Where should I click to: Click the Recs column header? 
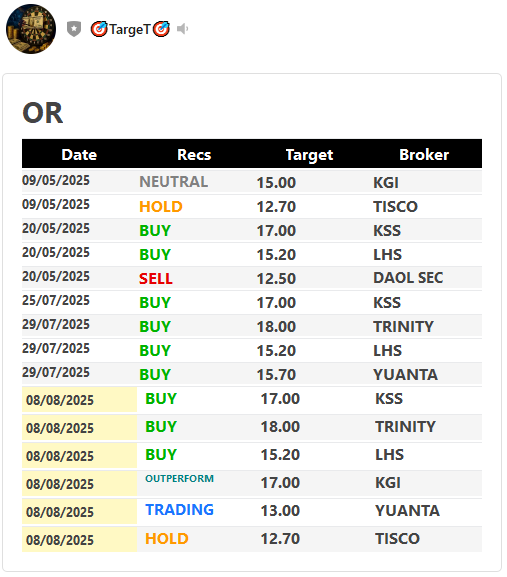194,155
